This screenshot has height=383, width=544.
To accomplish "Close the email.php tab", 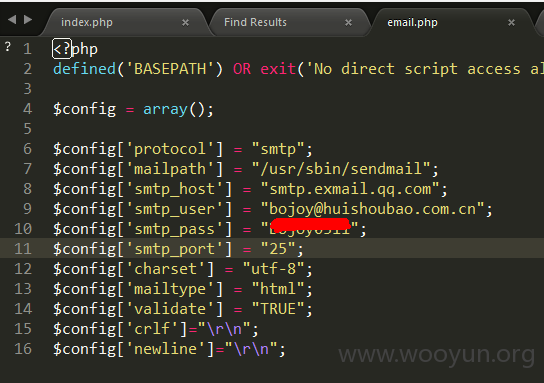I will coord(511,23).
